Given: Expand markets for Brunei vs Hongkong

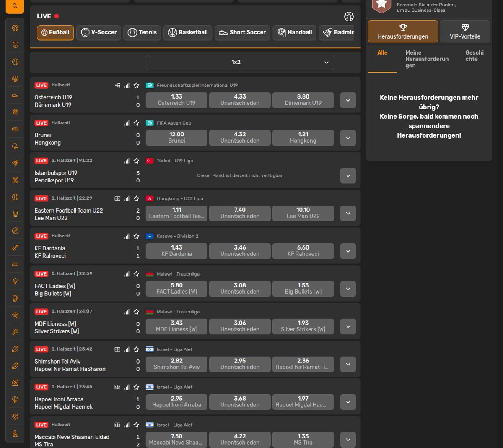Looking at the screenshot, I should 348,138.
